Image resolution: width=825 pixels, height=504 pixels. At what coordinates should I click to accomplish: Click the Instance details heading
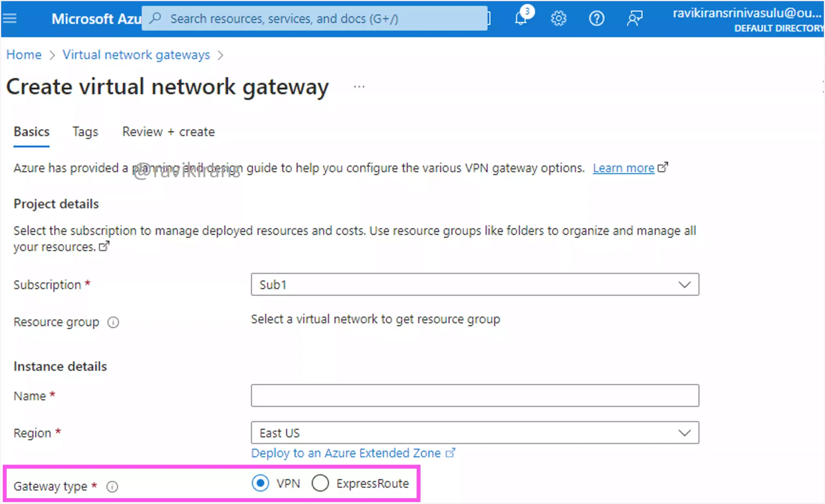tap(60, 366)
